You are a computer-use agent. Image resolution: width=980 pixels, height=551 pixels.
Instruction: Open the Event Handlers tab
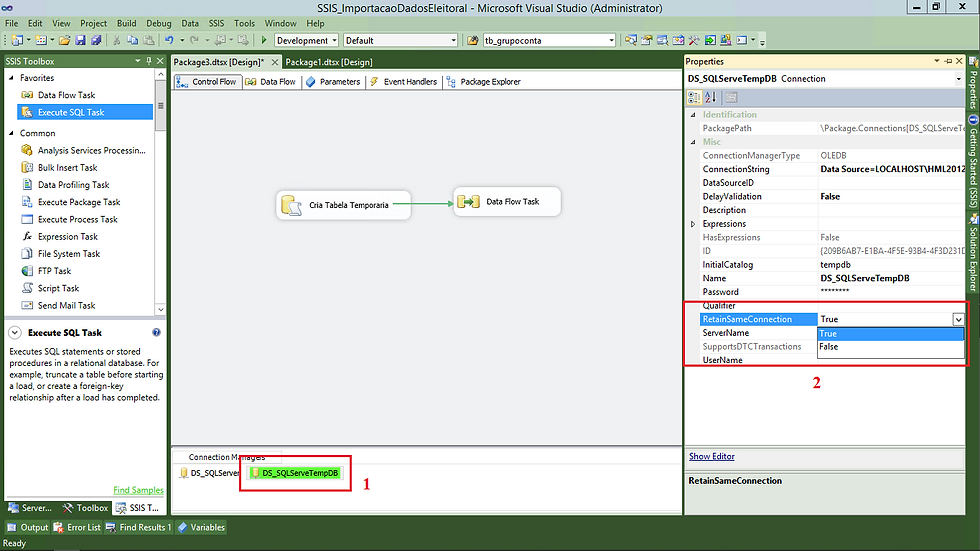tap(404, 82)
